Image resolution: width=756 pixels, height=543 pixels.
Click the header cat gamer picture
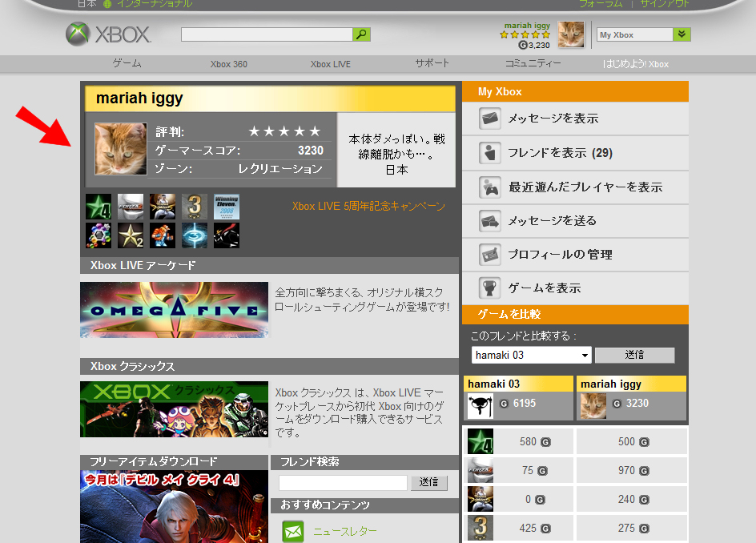point(571,34)
